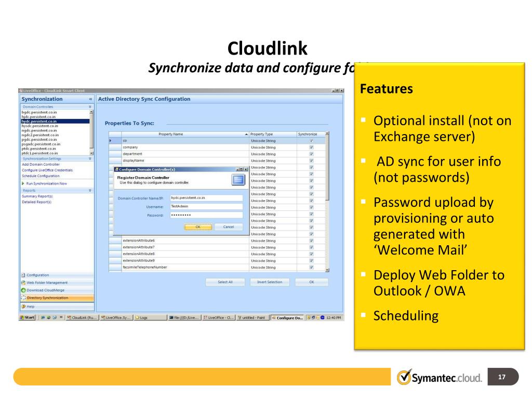
Task: Select ptdc.persistent.co.in domain controller
Action: [55, 149]
